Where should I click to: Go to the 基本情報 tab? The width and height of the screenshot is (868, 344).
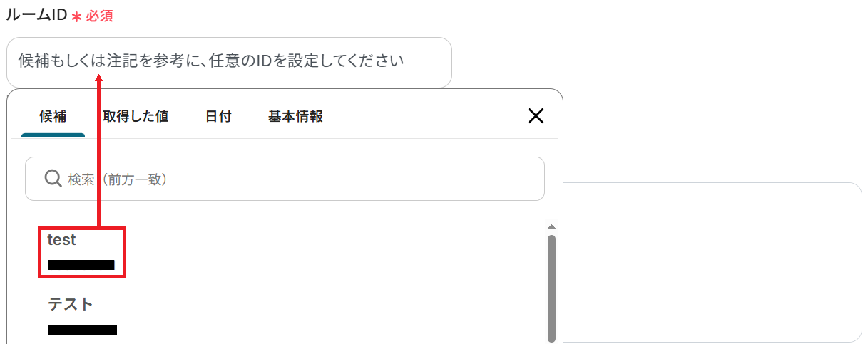295,116
